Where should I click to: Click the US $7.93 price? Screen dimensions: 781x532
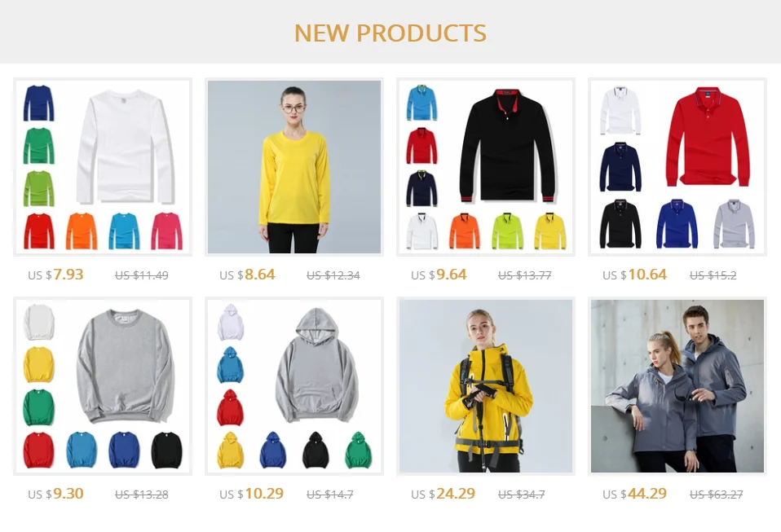click(55, 275)
